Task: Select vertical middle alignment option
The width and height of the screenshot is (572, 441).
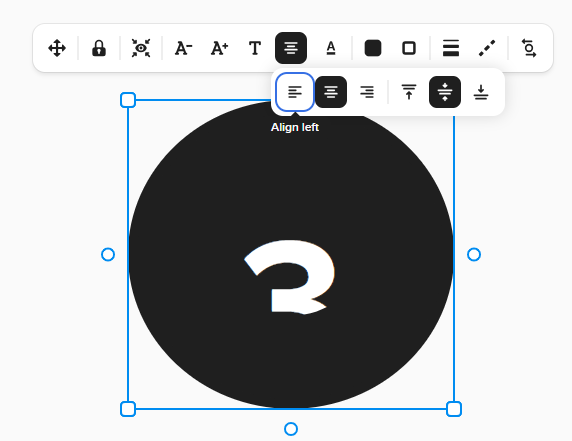Action: click(x=445, y=92)
